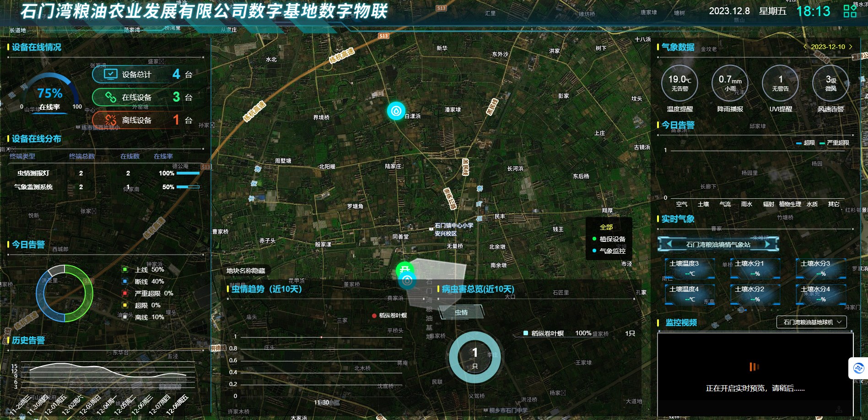
Task: Click the 12-08周五 label on history chart
Action: pyautogui.click(x=178, y=404)
